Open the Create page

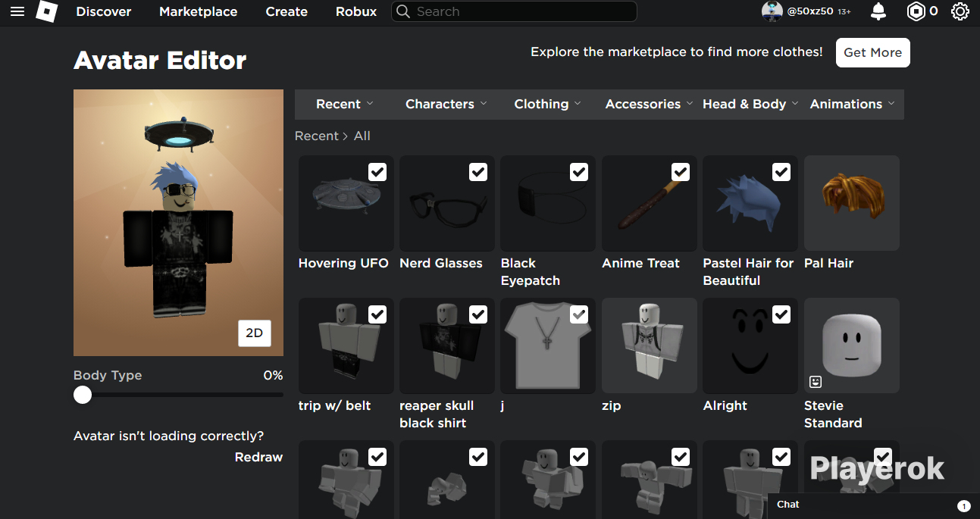pyautogui.click(x=286, y=11)
